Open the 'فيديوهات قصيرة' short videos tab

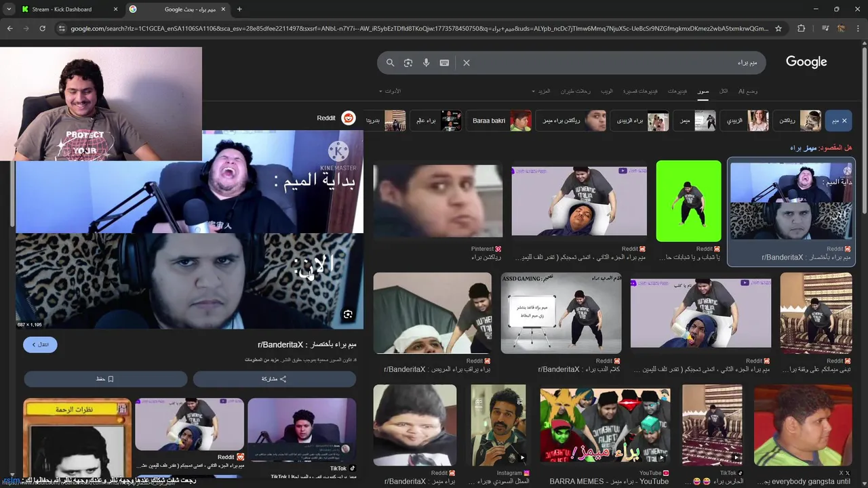point(640,91)
